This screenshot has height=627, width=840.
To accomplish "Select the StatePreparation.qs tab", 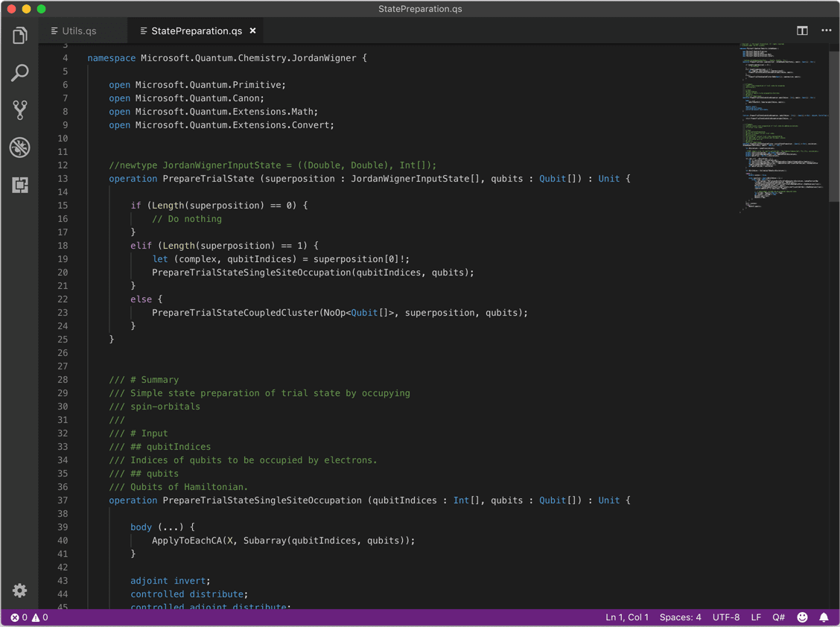I will point(196,31).
